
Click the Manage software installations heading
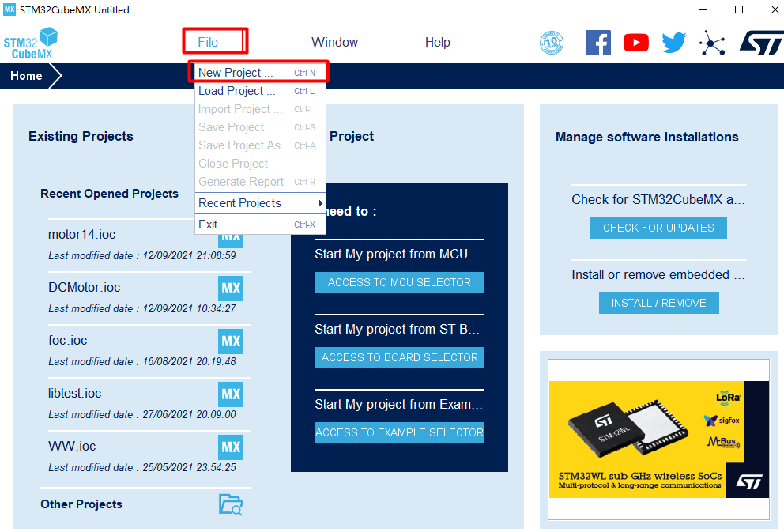[646, 137]
